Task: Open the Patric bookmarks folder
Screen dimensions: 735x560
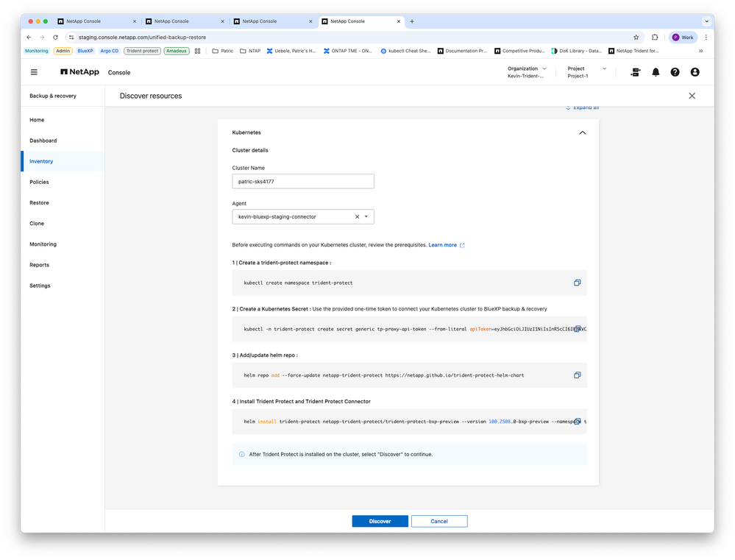Action: (223, 51)
